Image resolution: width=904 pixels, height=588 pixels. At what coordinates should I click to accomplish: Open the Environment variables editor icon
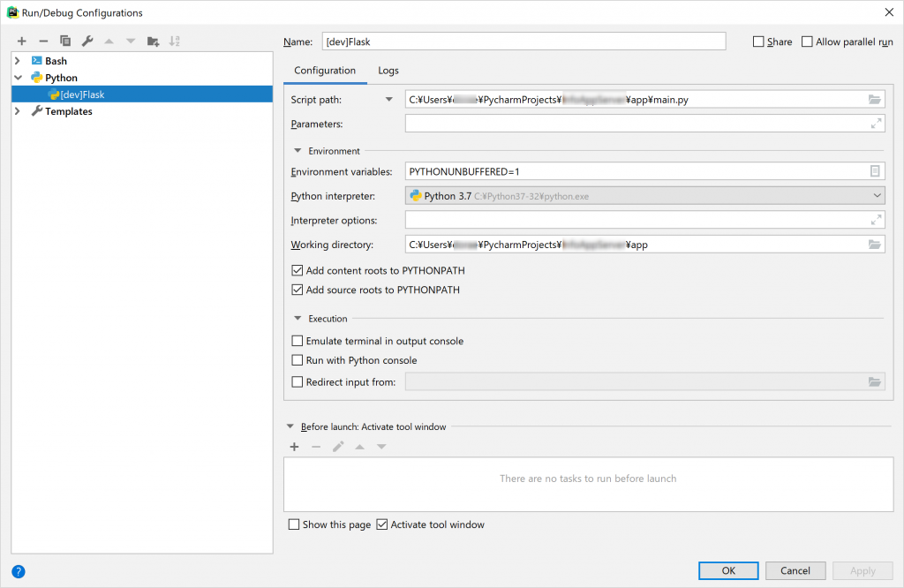(x=875, y=171)
